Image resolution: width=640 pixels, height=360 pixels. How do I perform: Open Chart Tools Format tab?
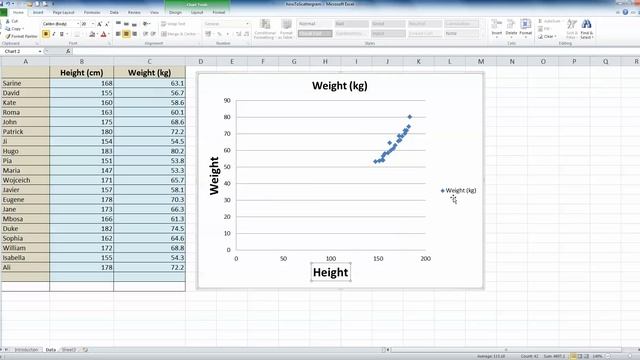tap(219, 12)
